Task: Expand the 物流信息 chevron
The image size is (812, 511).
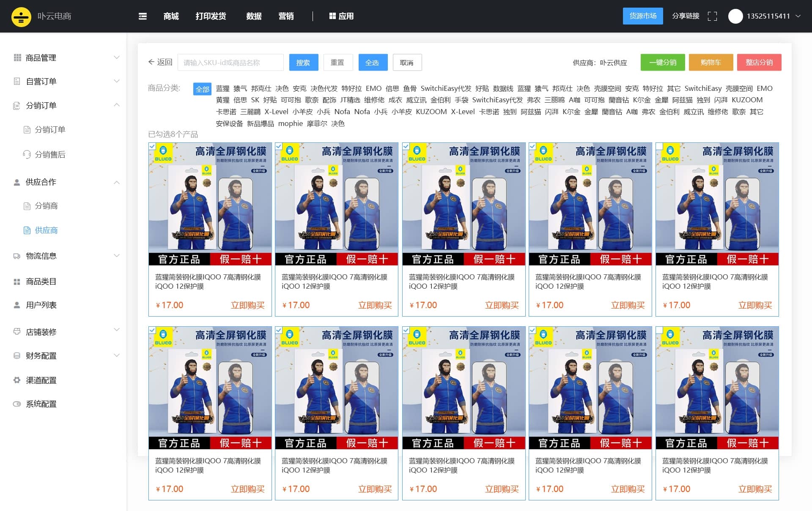Action: tap(117, 256)
